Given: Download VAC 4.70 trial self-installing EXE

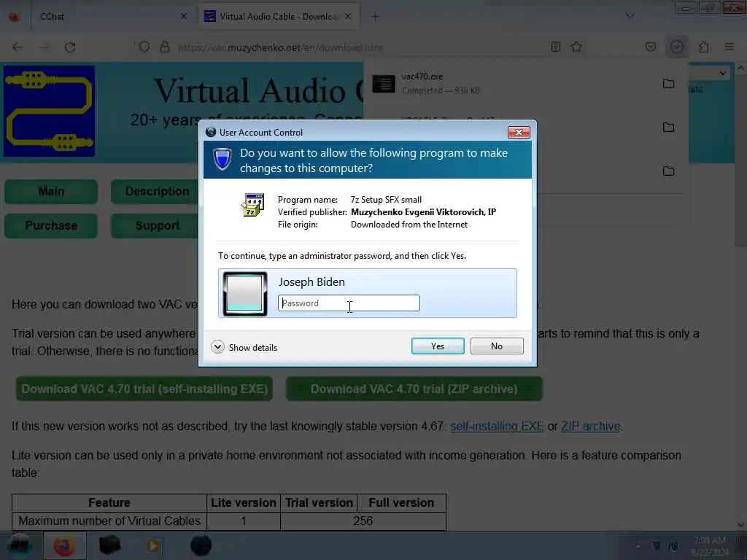Looking at the screenshot, I should point(144,389).
